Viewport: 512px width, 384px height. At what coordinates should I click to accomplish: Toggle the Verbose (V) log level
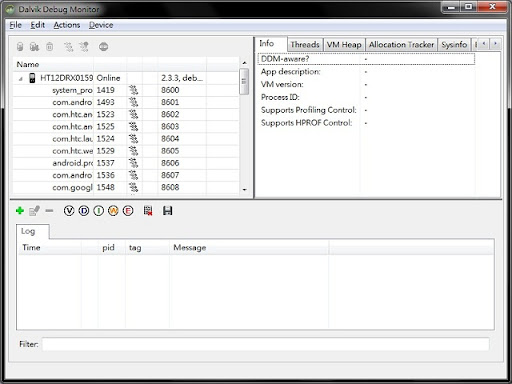[69, 211]
